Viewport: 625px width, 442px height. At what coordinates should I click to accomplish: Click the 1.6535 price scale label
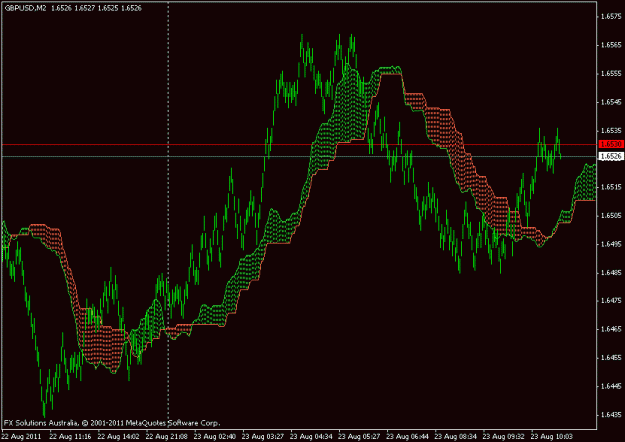pos(611,130)
